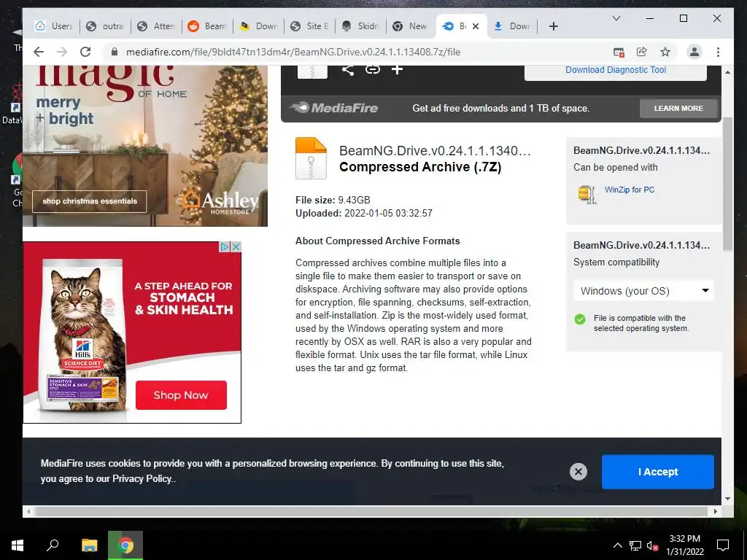The width and height of the screenshot is (747, 560).
Task: Click the WinZip program icon
Action: coord(587,194)
